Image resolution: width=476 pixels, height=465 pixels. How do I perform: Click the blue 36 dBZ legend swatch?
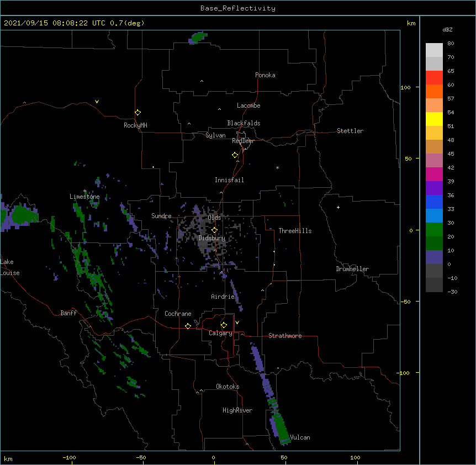(x=434, y=202)
